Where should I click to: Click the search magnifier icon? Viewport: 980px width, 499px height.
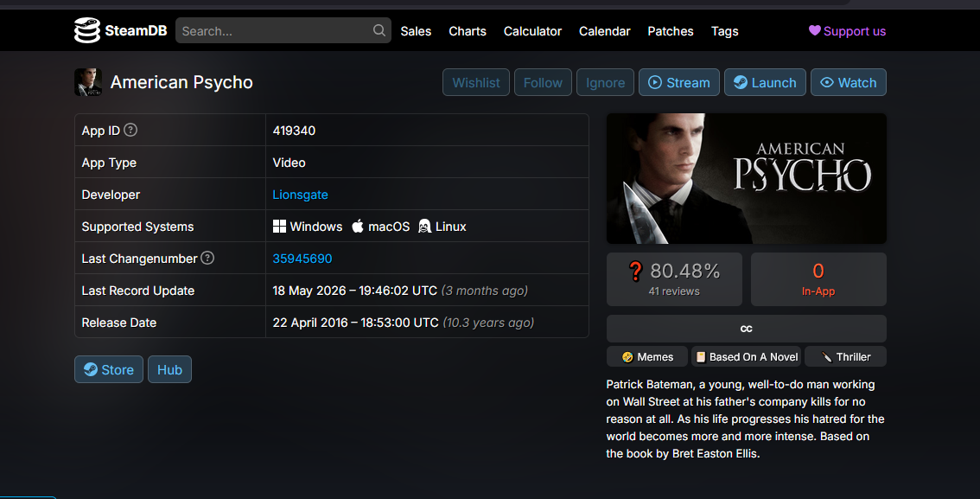coord(379,30)
